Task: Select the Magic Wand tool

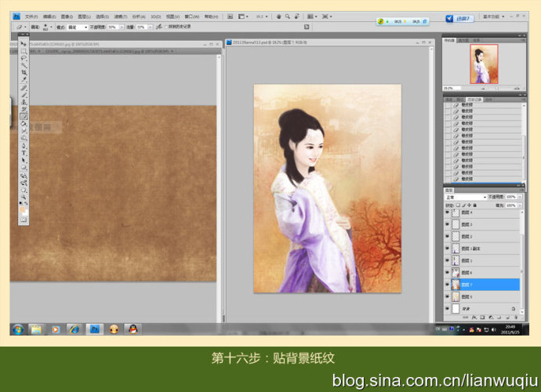Action: point(24,66)
